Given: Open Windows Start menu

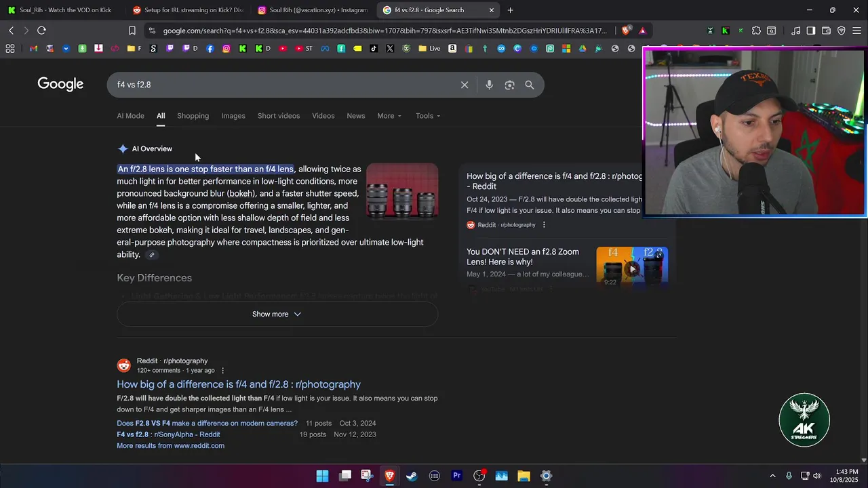Looking at the screenshot, I should coord(322,476).
